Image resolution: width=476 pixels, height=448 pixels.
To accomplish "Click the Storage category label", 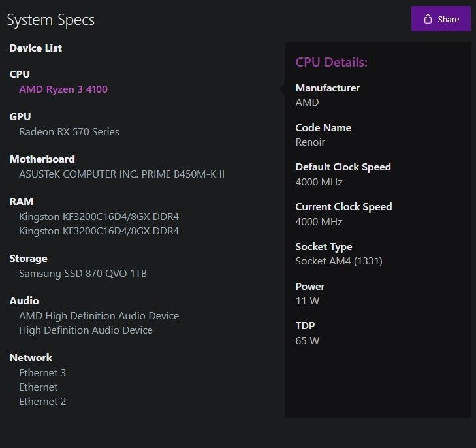I will point(28,259).
